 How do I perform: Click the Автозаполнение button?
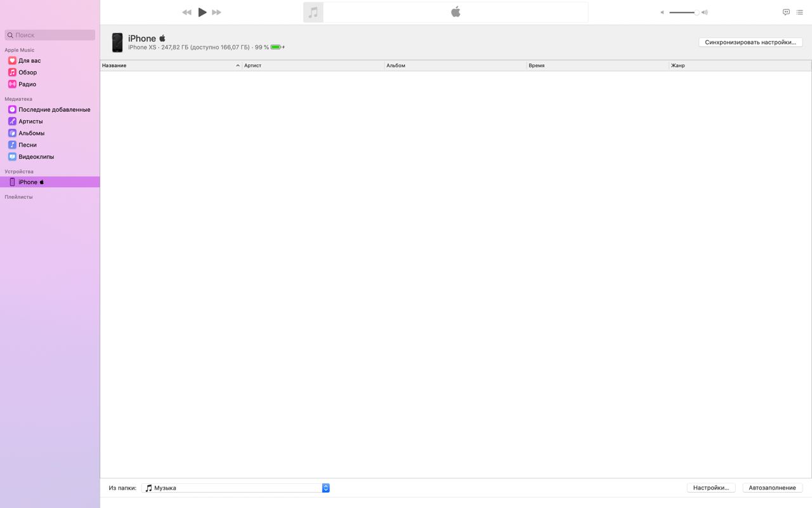[x=772, y=488]
